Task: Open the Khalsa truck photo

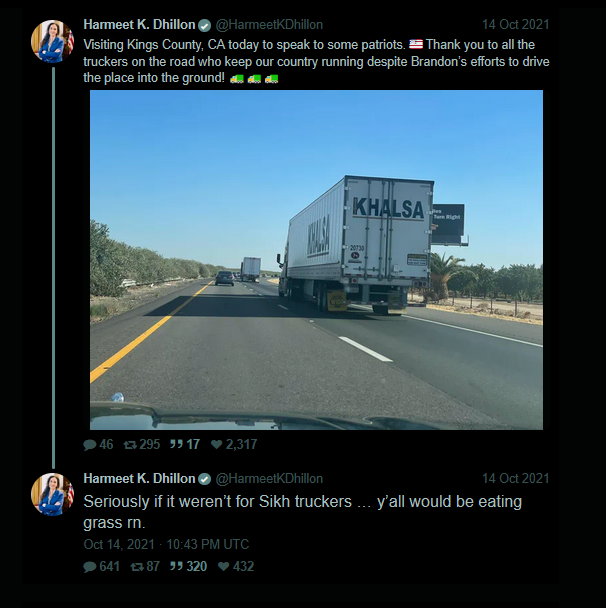Action: [x=316, y=259]
